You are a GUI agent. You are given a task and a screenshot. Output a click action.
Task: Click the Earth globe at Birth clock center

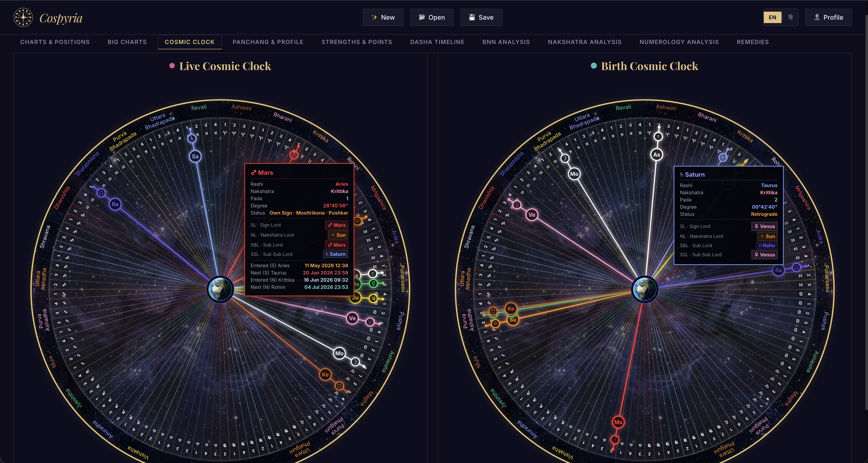click(x=645, y=289)
